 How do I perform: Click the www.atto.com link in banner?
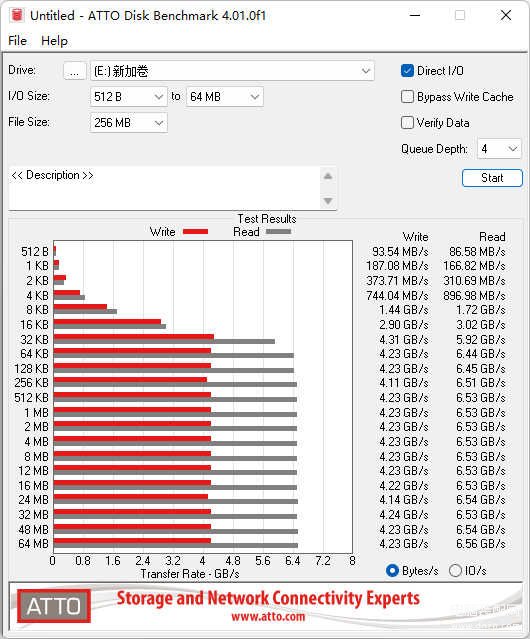268,616
